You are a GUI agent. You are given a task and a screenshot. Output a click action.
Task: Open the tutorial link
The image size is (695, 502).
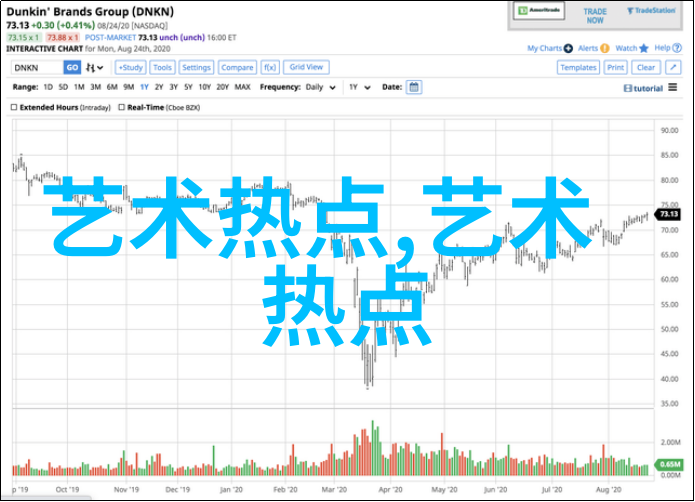[643, 88]
